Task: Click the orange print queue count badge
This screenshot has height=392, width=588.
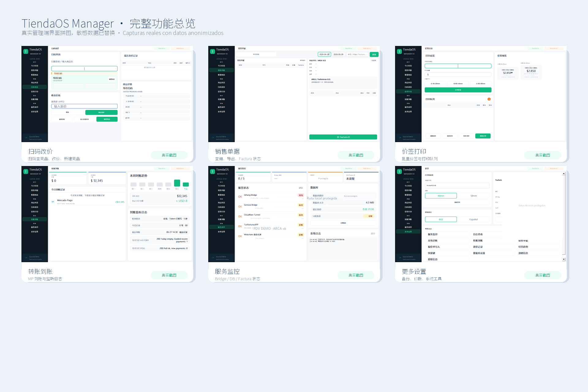Action: tap(489, 99)
